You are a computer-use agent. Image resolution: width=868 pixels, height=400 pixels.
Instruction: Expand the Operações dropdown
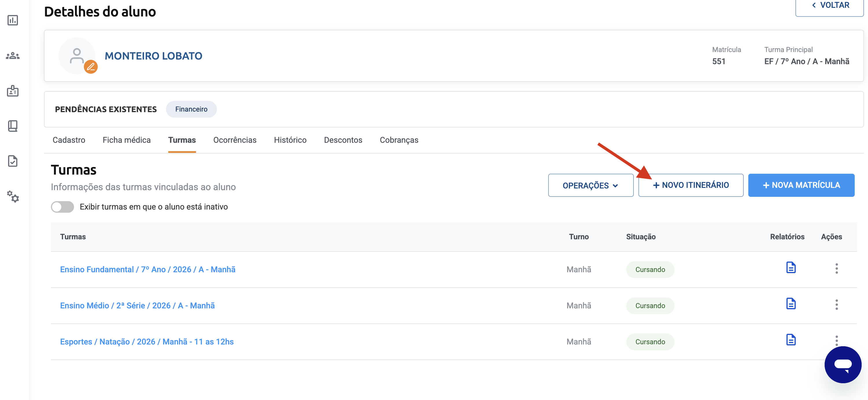pyautogui.click(x=590, y=185)
